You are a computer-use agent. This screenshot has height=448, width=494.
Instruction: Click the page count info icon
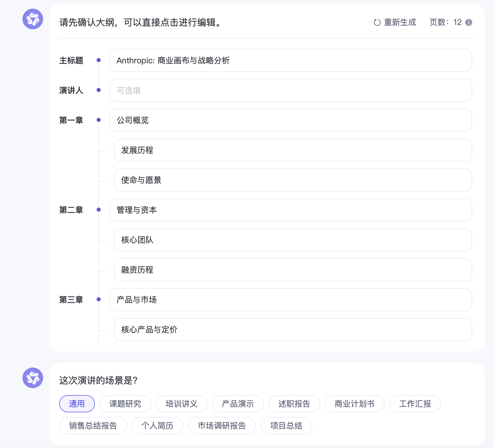tap(469, 22)
